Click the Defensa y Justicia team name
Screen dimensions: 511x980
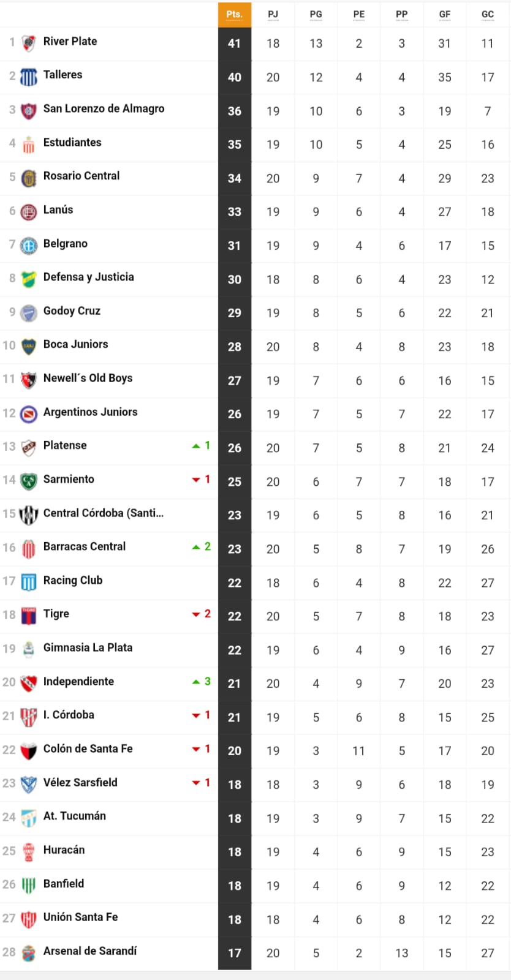coord(89,277)
